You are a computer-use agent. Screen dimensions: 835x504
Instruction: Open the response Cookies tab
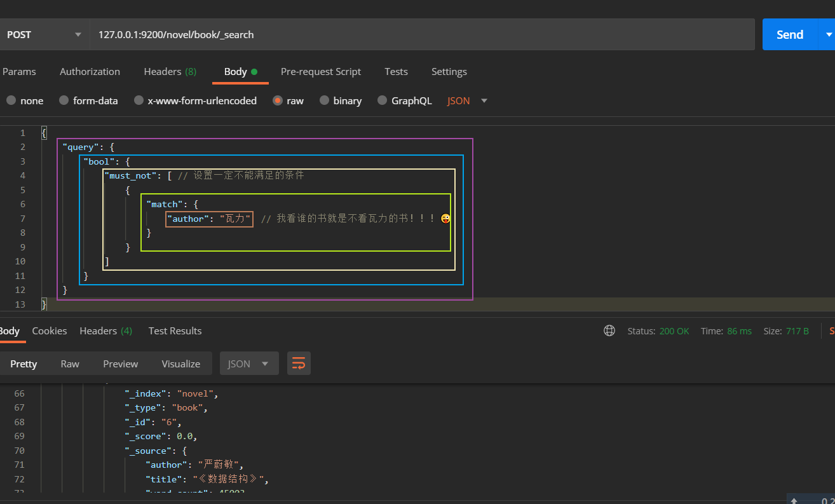coord(50,330)
